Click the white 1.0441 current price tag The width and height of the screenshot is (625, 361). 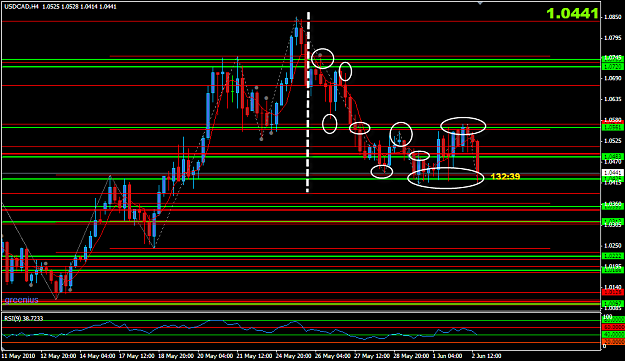613,173
